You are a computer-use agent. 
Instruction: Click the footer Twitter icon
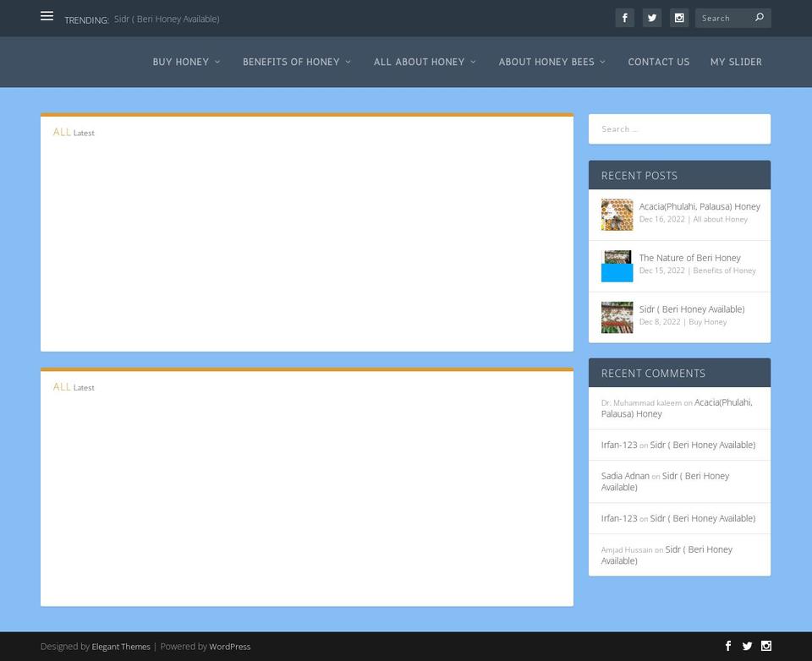747,646
